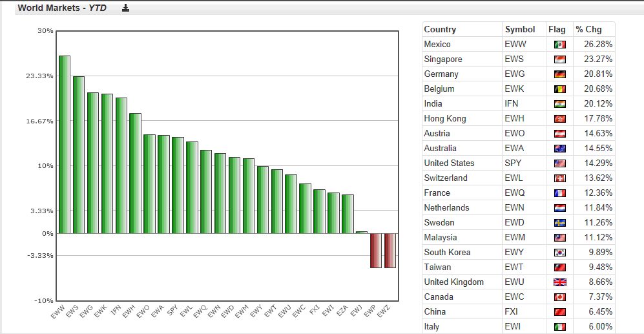Sort table by % Chg column header

click(588, 30)
